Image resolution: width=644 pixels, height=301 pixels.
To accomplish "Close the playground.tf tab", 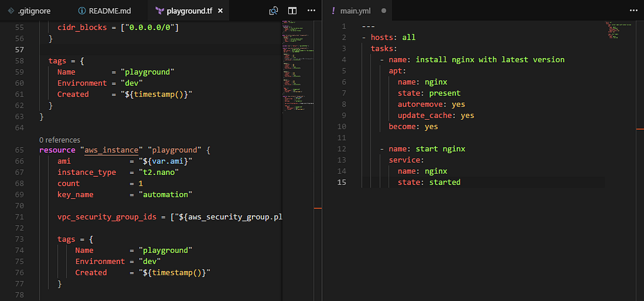I will pos(220,11).
